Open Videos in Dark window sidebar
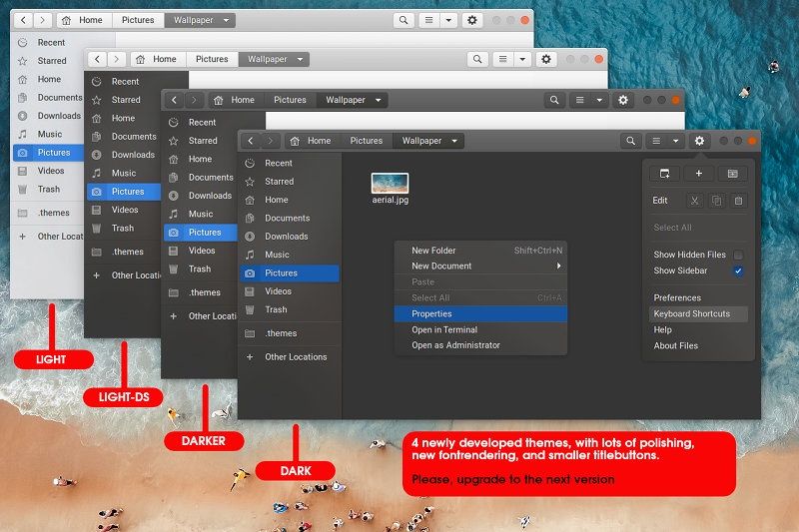Image resolution: width=799 pixels, height=532 pixels. 290,291
